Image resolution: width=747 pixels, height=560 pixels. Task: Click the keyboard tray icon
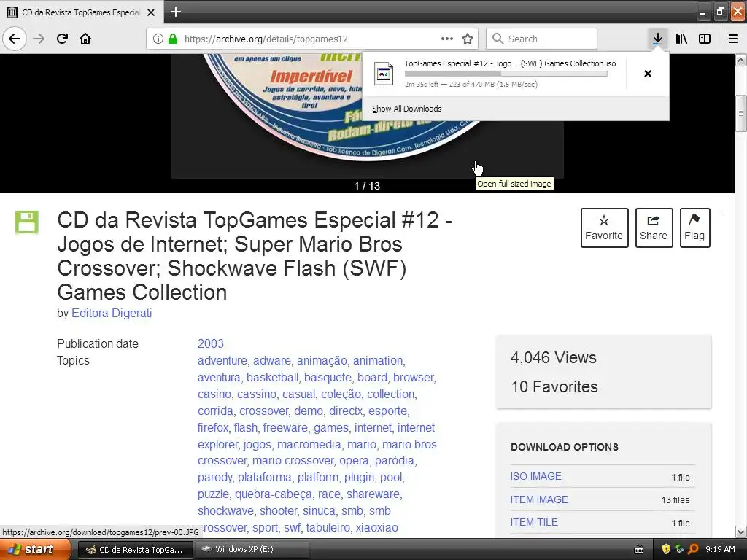coord(639,550)
